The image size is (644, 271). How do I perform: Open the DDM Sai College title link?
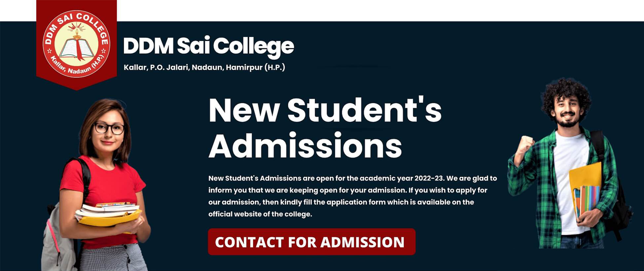[208, 46]
